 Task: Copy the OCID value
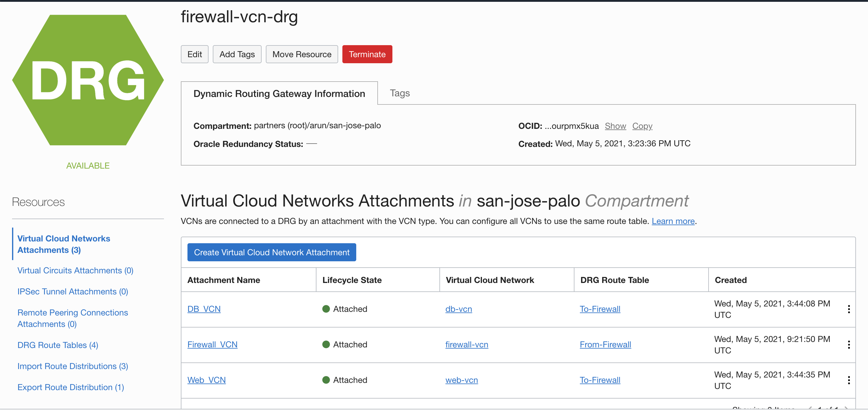[x=642, y=126]
